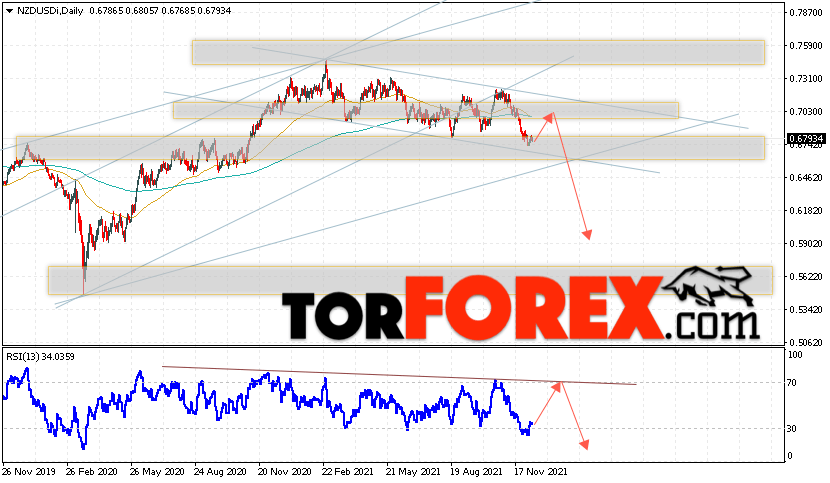Select date label 26 May 2020
Image resolution: width=830 pixels, height=483 pixels.
click(x=156, y=471)
